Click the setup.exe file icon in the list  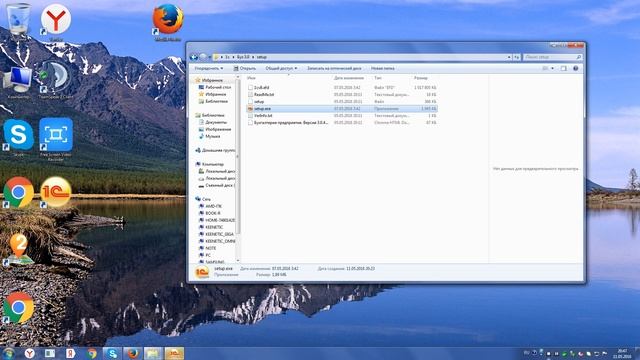coord(250,109)
